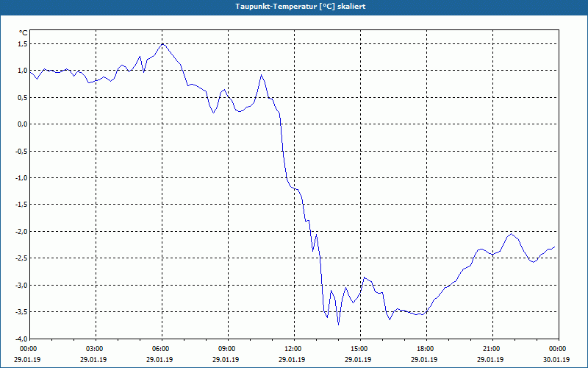Click the 21:00 time label
The width and height of the screenshot is (588, 368).
click(491, 349)
